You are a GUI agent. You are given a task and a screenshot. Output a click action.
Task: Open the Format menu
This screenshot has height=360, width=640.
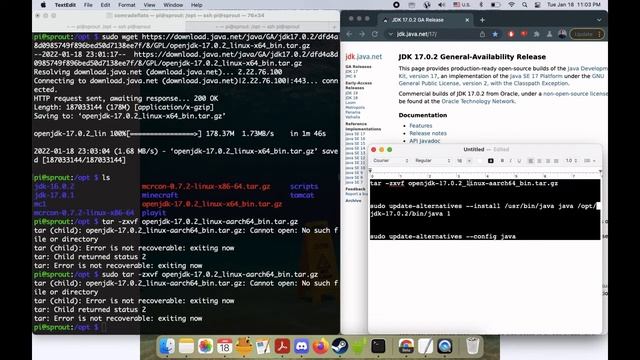point(127,5)
